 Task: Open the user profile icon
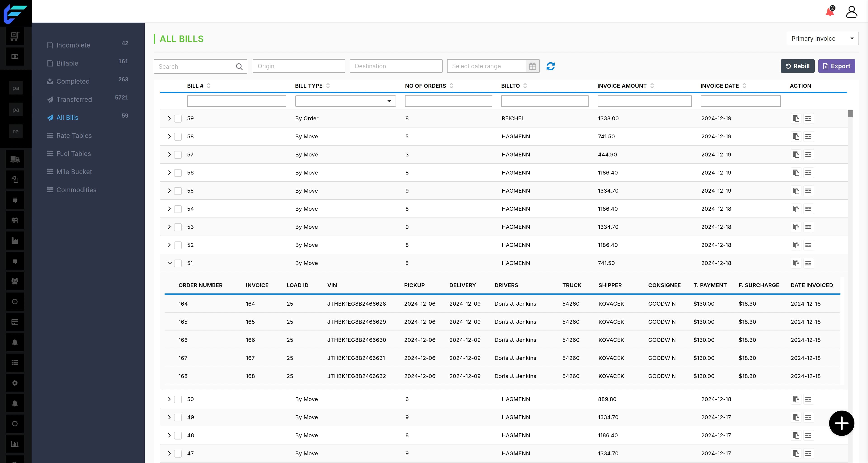click(851, 12)
